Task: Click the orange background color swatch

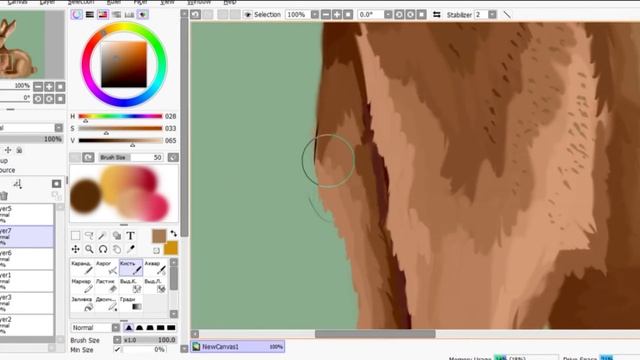Action: (x=171, y=248)
